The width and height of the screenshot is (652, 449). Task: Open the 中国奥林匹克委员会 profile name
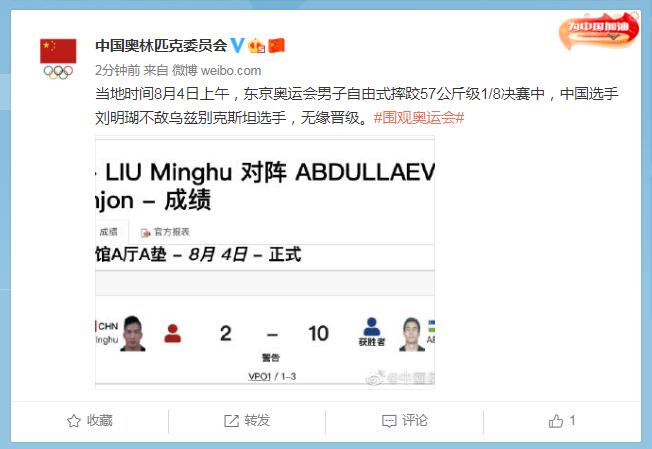coord(161,45)
